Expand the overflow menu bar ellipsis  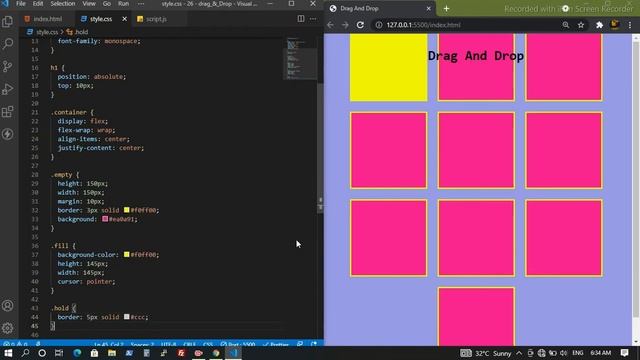[141, 4]
